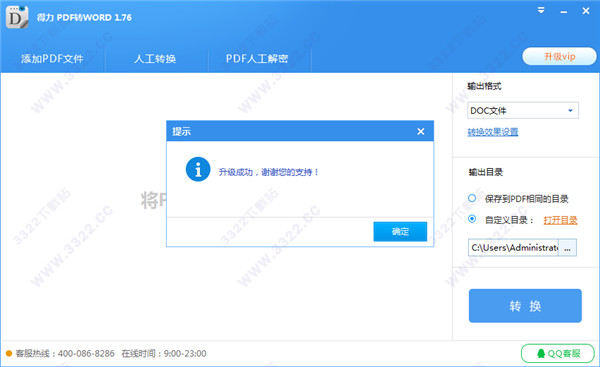
Task: Open the title bar dropdown menu icon
Action: point(541,10)
